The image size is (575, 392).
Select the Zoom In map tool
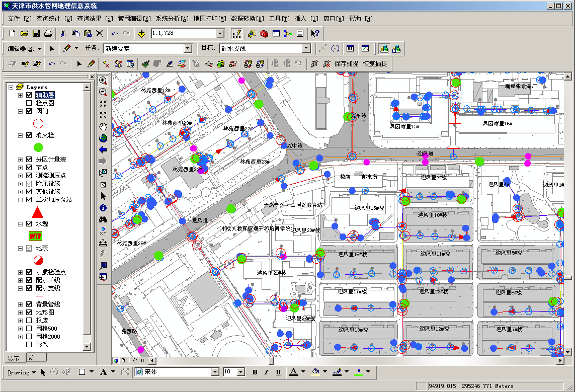103,81
